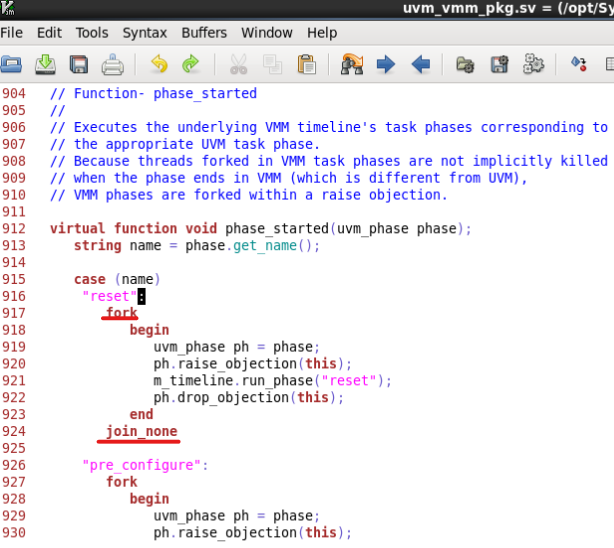Click the Find Next right arrow icon
Image resolution: width=614 pixels, height=548 pixels.
(386, 64)
